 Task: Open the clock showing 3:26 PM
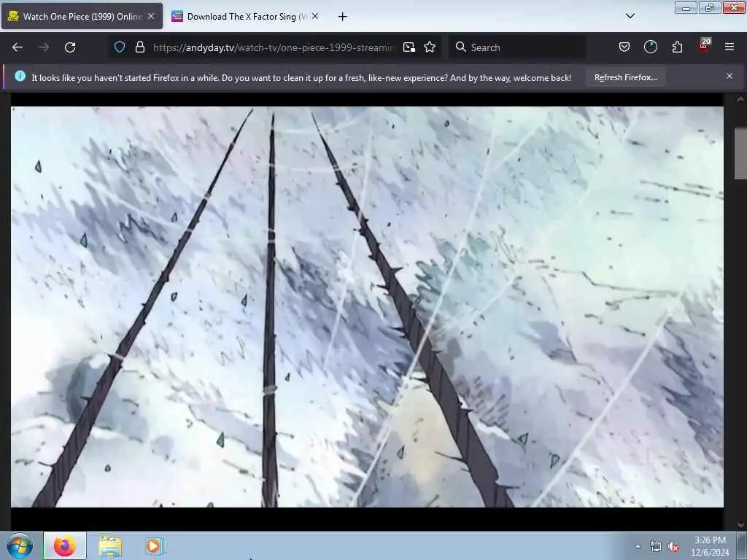[710, 546]
